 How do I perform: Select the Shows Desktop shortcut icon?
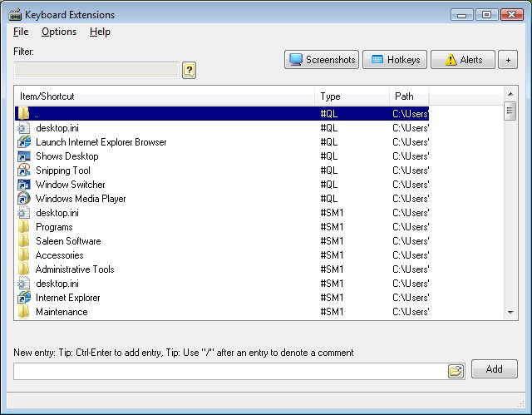[24, 156]
